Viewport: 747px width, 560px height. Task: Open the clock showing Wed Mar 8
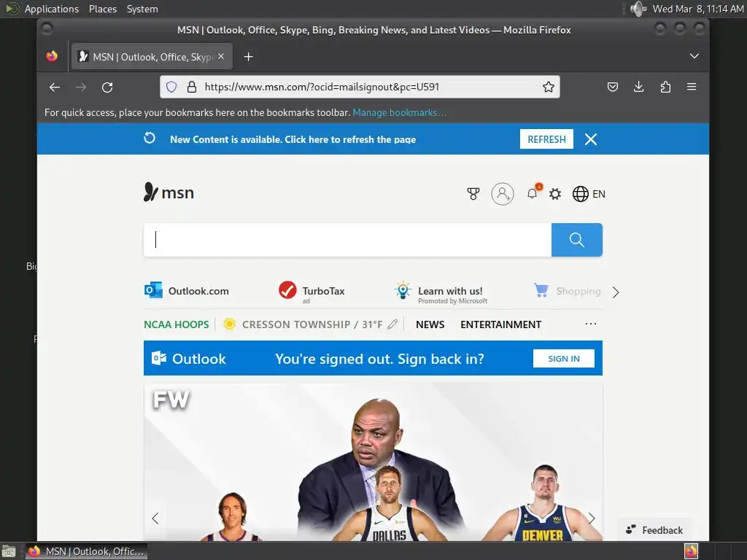(x=698, y=9)
